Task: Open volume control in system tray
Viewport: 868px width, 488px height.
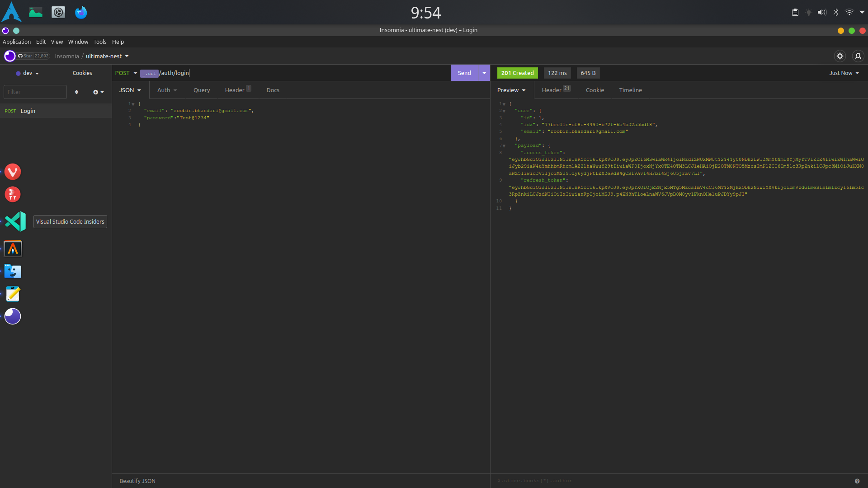Action: pos(822,12)
